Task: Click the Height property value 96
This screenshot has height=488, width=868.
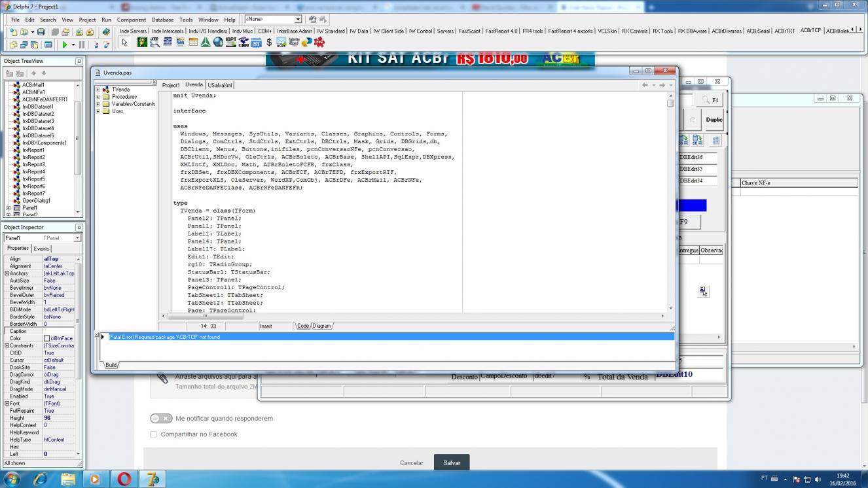Action: point(58,418)
